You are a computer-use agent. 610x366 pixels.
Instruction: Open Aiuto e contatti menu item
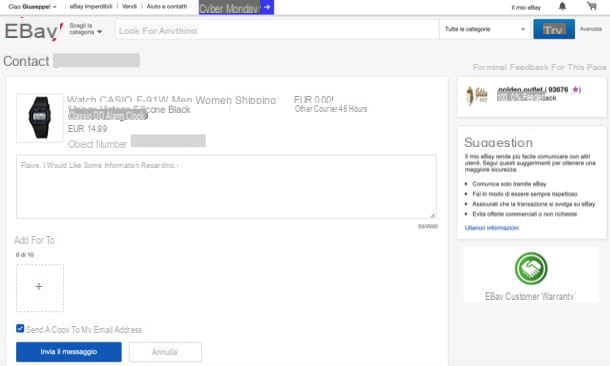click(x=167, y=7)
